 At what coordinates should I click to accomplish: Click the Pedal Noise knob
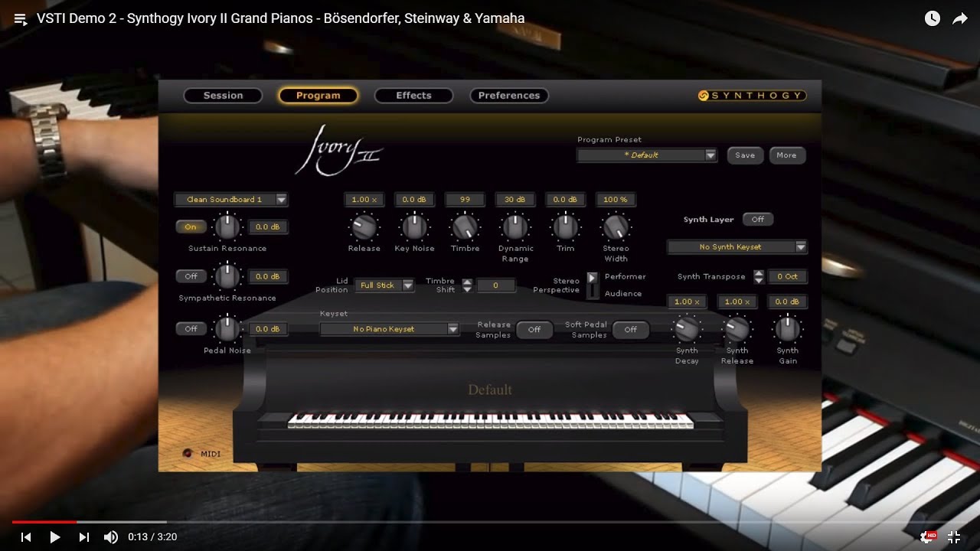(x=227, y=329)
